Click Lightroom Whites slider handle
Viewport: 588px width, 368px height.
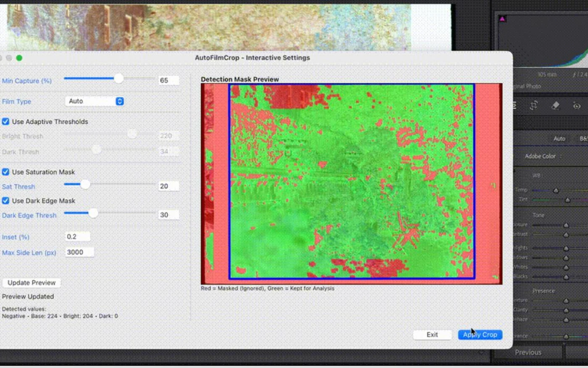point(566,267)
